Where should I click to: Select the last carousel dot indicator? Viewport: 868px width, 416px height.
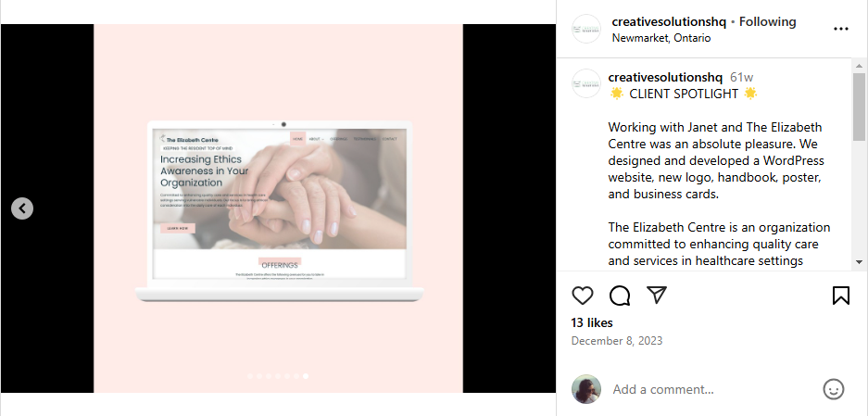point(306,376)
